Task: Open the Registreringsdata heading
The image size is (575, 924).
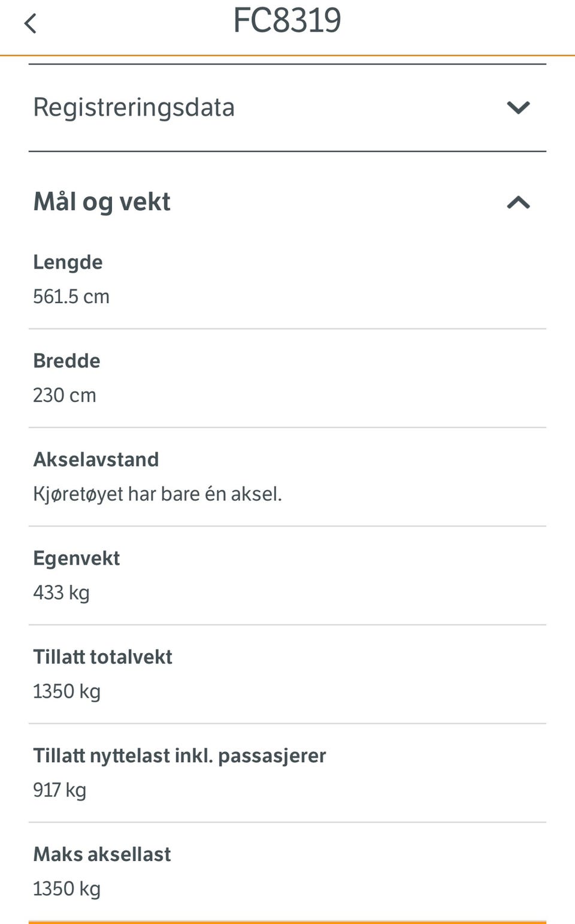Action: [134, 107]
